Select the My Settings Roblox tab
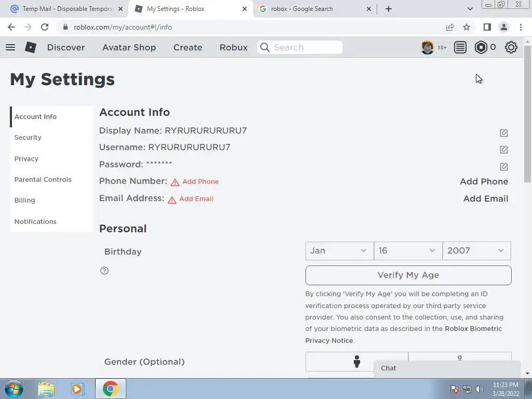This screenshot has height=399, width=532. pos(190,9)
